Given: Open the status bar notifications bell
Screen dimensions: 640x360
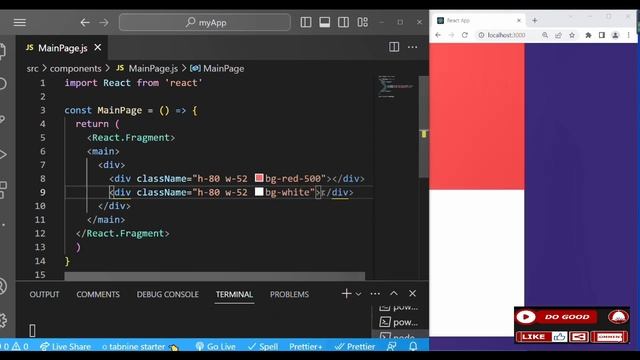Looking at the screenshot, I should click(413, 347).
